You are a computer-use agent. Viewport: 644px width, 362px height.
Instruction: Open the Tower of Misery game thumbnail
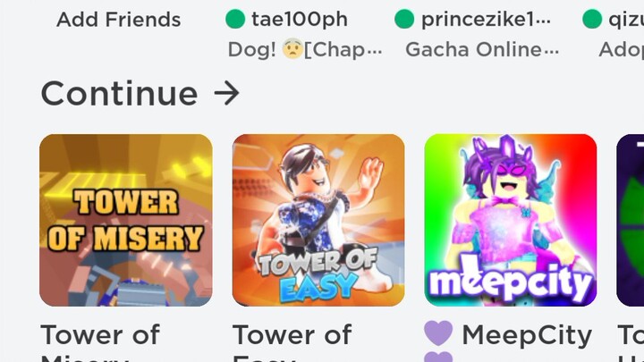(x=126, y=220)
